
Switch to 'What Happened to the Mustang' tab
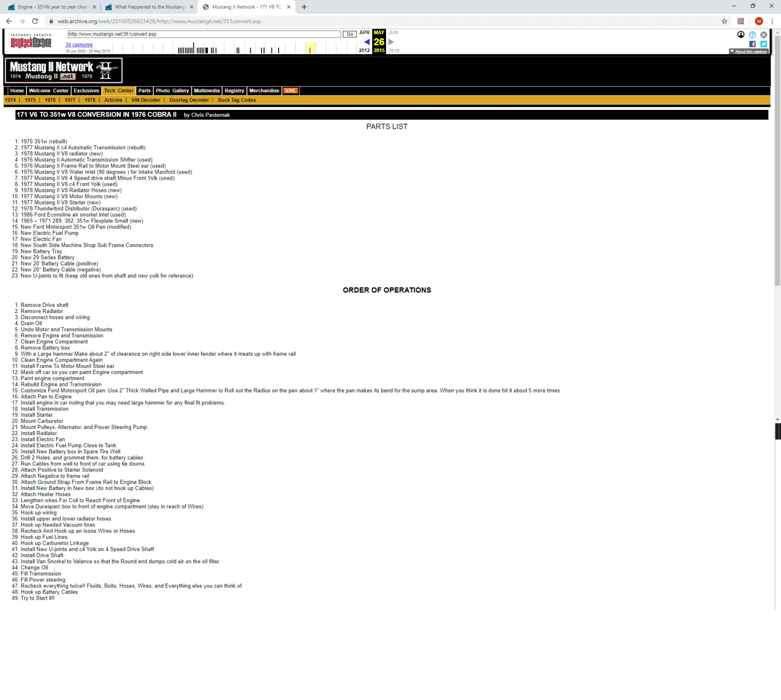click(149, 7)
